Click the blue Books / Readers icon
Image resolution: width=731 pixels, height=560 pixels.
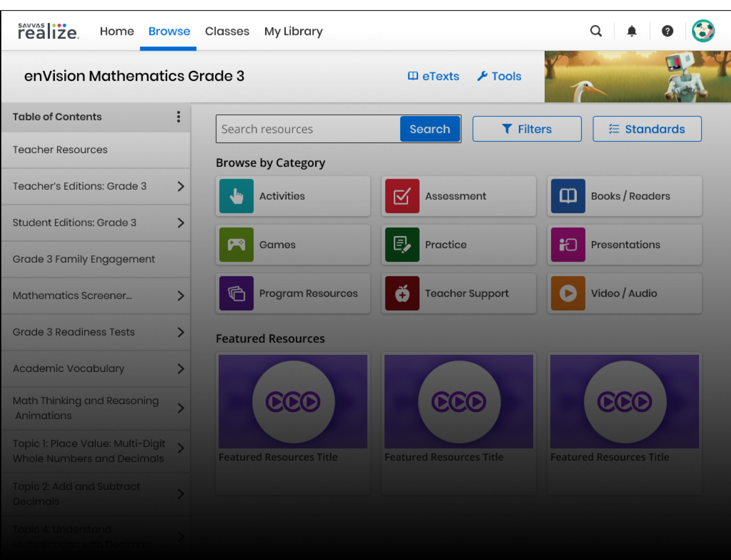coord(568,196)
